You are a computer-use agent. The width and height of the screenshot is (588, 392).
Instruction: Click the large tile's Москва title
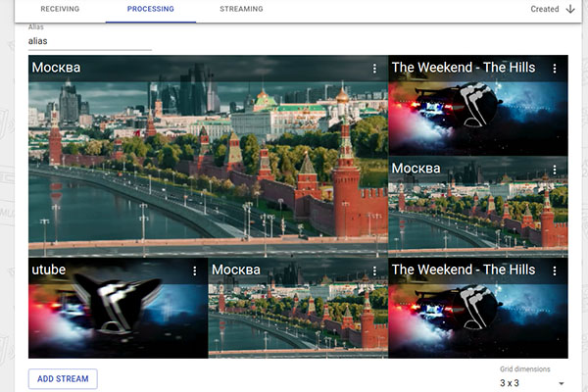click(56, 68)
